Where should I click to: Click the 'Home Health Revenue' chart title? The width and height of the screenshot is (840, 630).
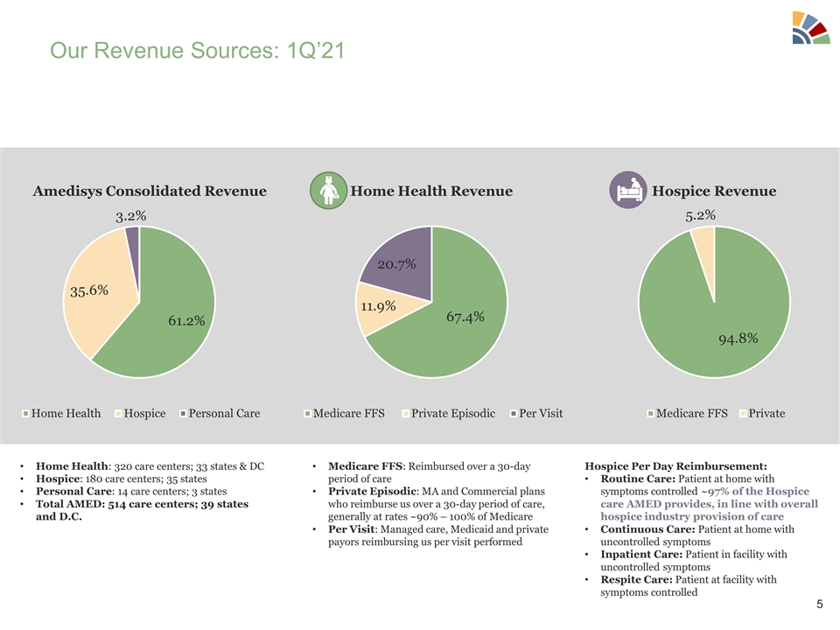pos(431,191)
